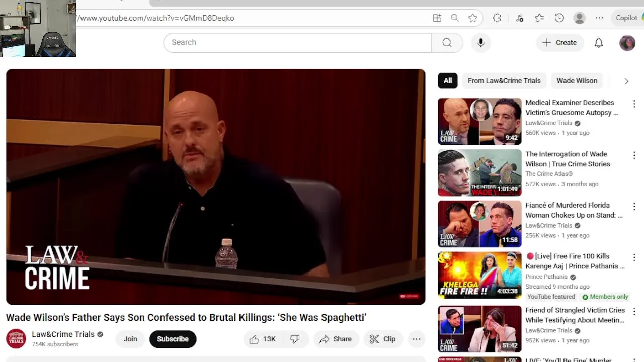This screenshot has width=644, height=362.
Task: Dislike the video with thumbs down
Action: [295, 339]
